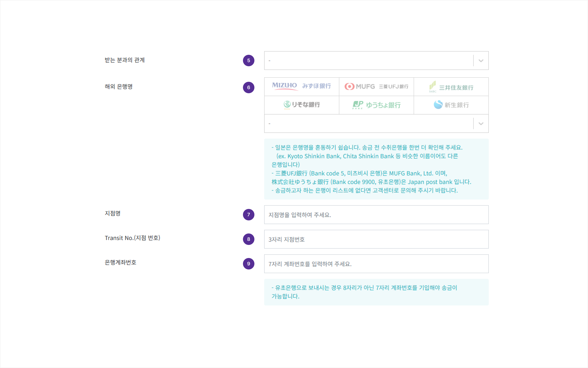The width and height of the screenshot is (588, 368).
Task: Choose the JP Bank ゆうちょ銀行 logo button
Action: [x=376, y=105]
